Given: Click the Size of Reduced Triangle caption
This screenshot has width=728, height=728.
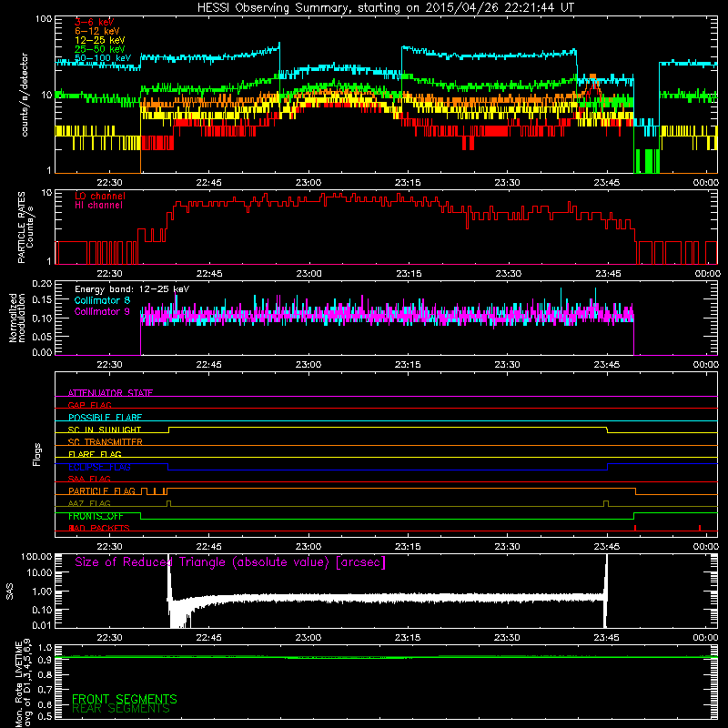Looking at the screenshot, I should coord(230,562).
